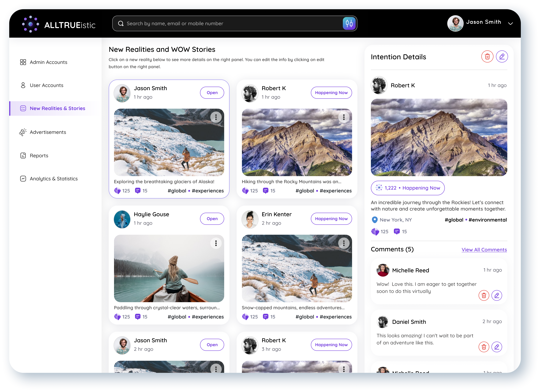Delete the intention via trash icon in Intention Details header
Viewport: 540px width, 392px height.
(x=487, y=56)
